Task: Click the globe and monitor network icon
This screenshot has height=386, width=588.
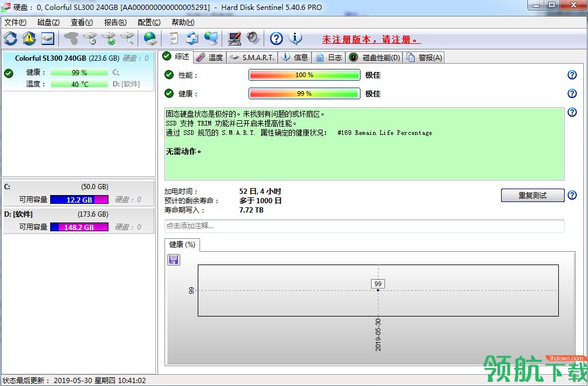Action: pyautogui.click(x=211, y=39)
